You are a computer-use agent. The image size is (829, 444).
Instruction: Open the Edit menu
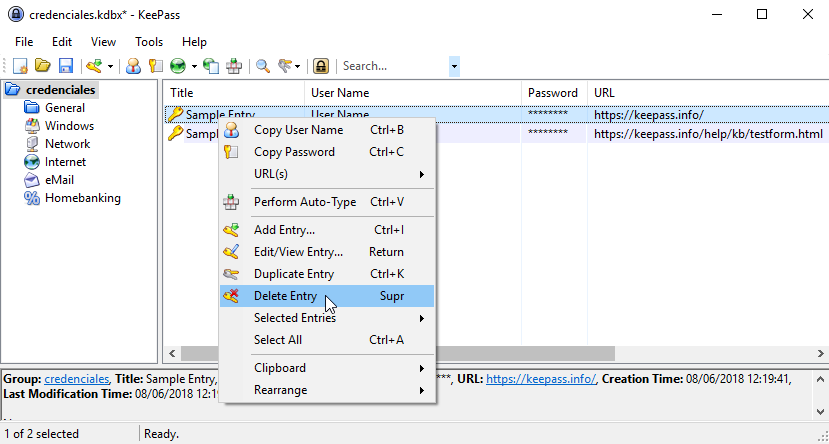click(62, 42)
